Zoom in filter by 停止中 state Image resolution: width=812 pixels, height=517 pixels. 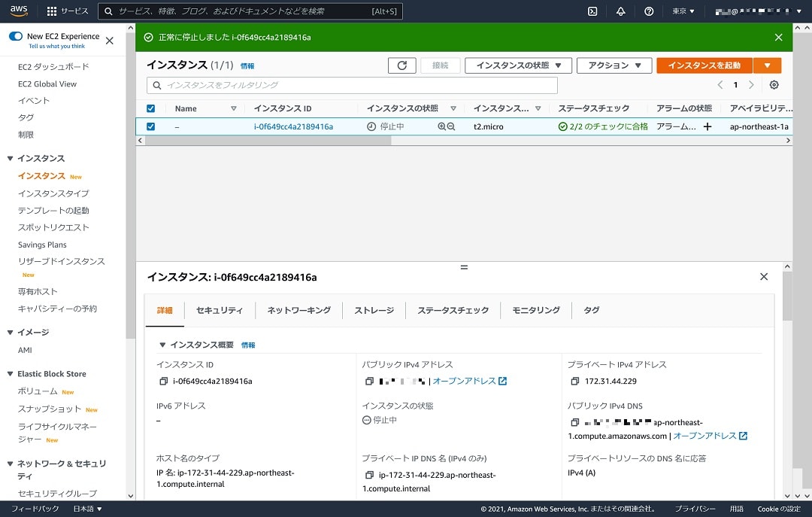441,126
